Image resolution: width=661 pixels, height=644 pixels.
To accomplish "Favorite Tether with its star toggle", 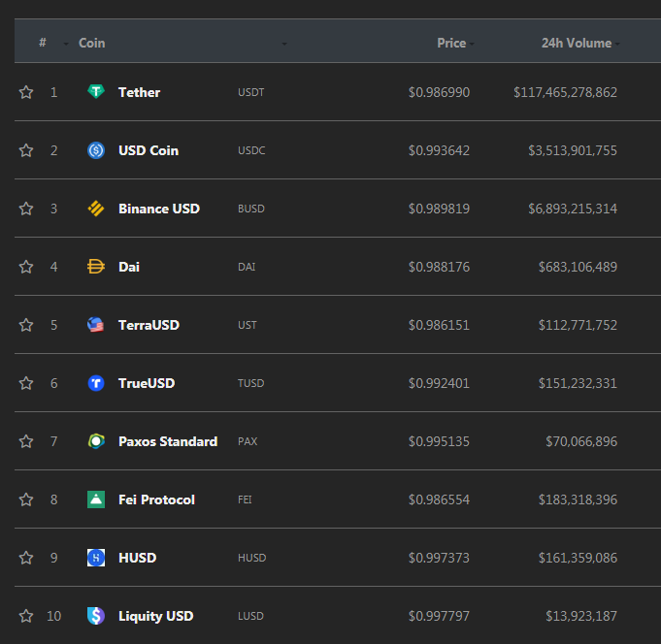I will pos(26,92).
